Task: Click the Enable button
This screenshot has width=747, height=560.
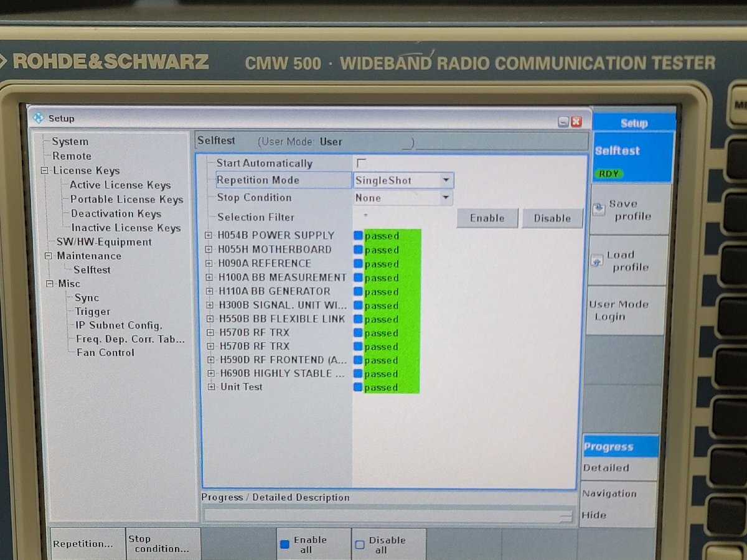Action: point(486,218)
